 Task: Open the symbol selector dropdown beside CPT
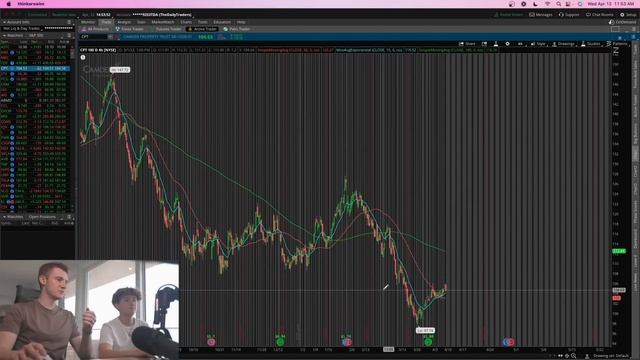[x=110, y=37]
